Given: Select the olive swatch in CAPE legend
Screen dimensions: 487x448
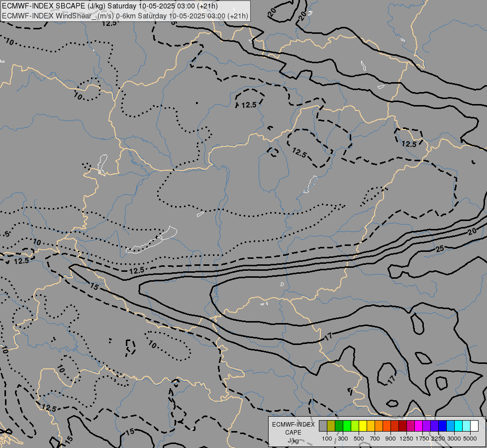Looking at the screenshot, I should (331, 426).
